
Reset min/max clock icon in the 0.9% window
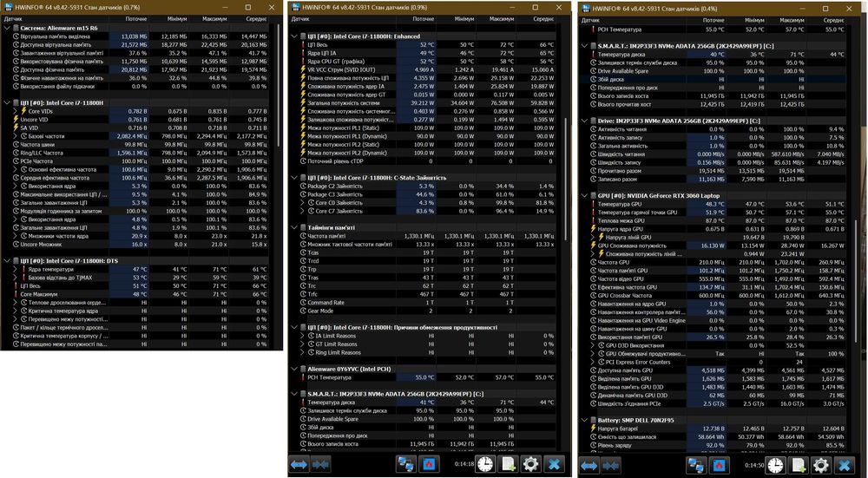click(x=485, y=464)
